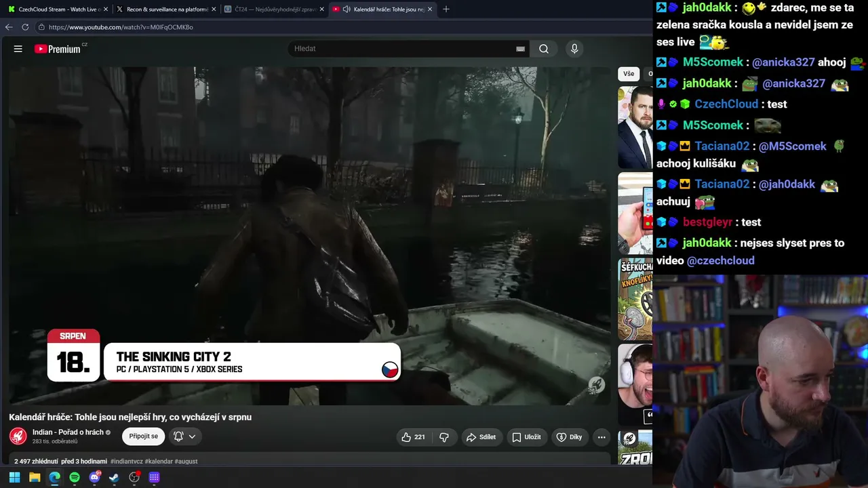
Task: Close the ČT24 tab
Action: pos(322,9)
